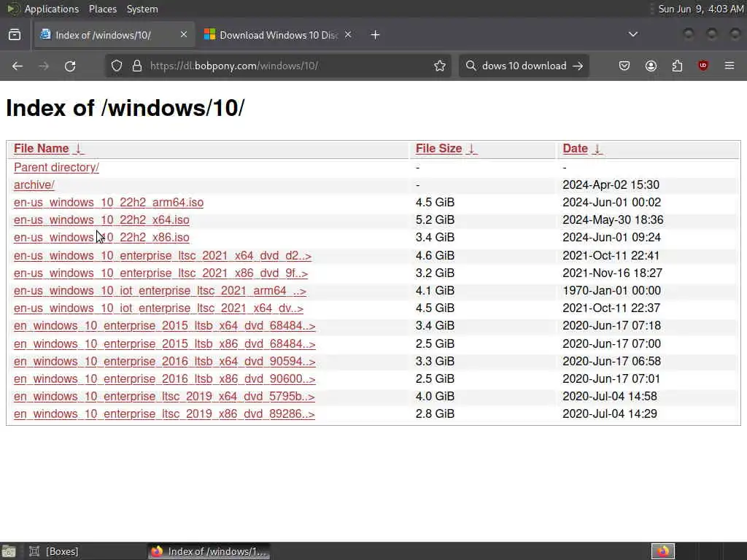Download en-us_windows_10_22h2_x86.iso

coord(101,238)
